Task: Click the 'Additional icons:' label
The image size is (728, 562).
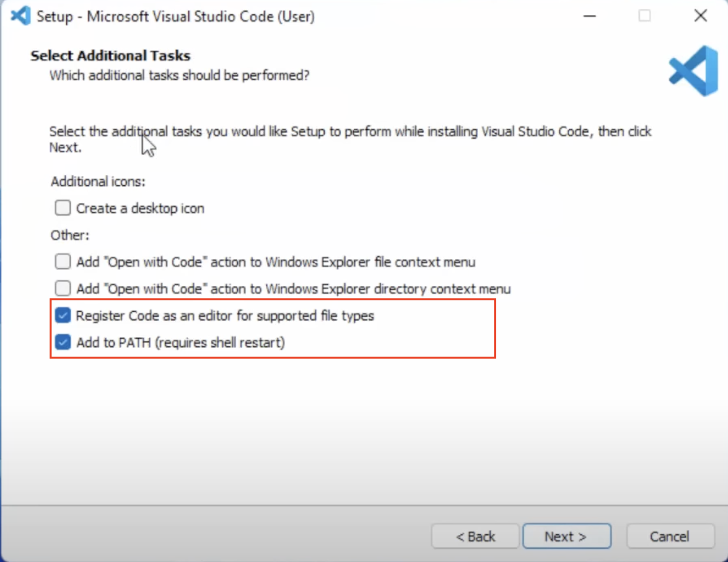Action: 98,181
